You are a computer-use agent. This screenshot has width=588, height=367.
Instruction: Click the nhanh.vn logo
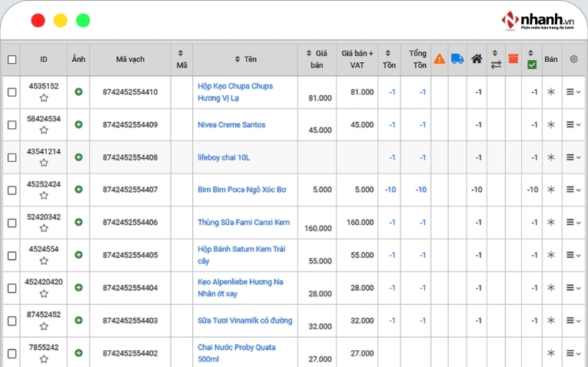pyautogui.click(x=538, y=20)
